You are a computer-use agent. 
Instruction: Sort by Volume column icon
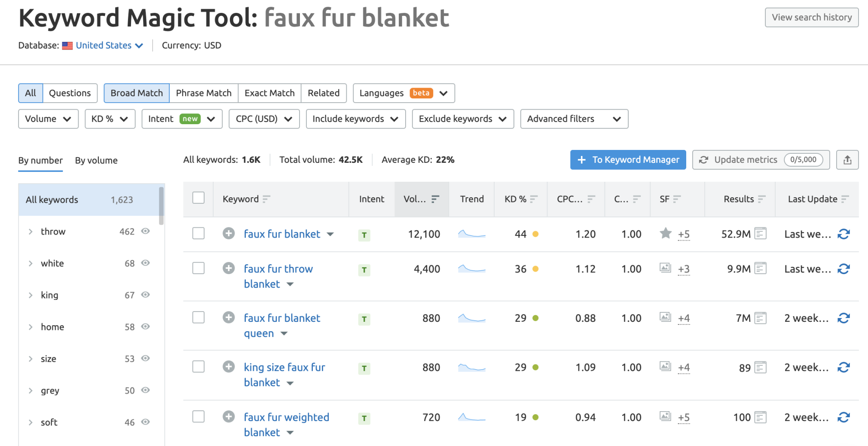[435, 199]
